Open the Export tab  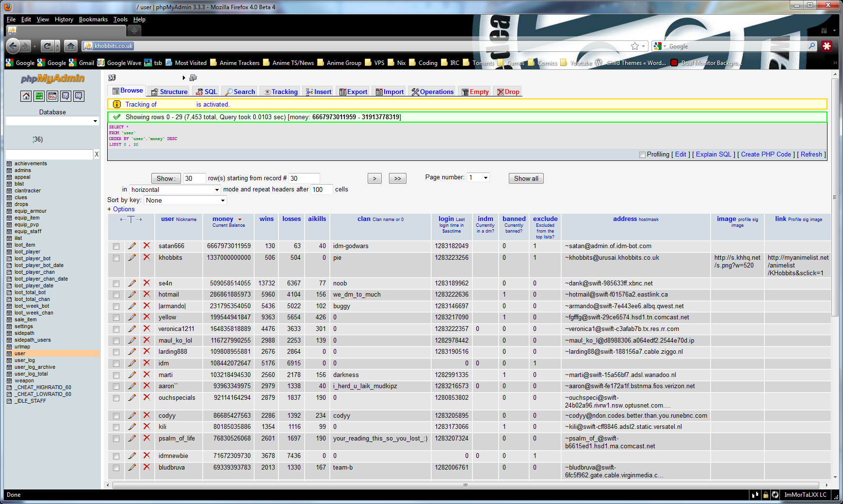pyautogui.click(x=353, y=92)
